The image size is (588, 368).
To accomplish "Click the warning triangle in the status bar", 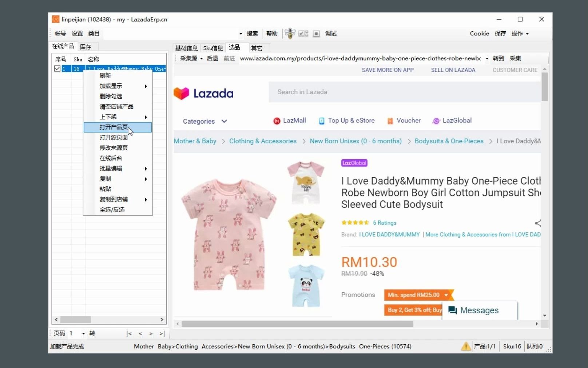I will tap(466, 346).
